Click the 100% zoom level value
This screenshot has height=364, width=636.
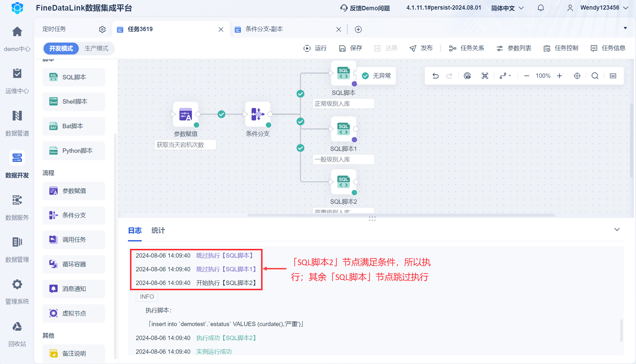[543, 76]
